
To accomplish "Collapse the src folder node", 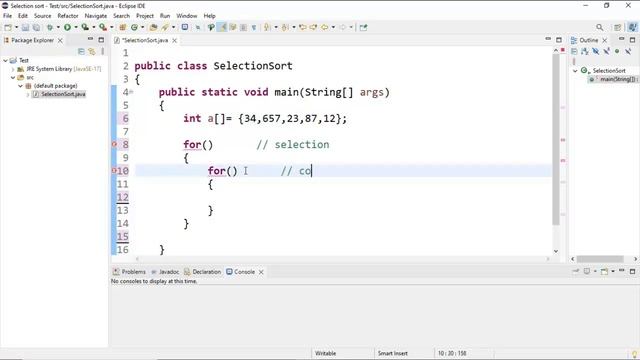I will tap(13, 78).
